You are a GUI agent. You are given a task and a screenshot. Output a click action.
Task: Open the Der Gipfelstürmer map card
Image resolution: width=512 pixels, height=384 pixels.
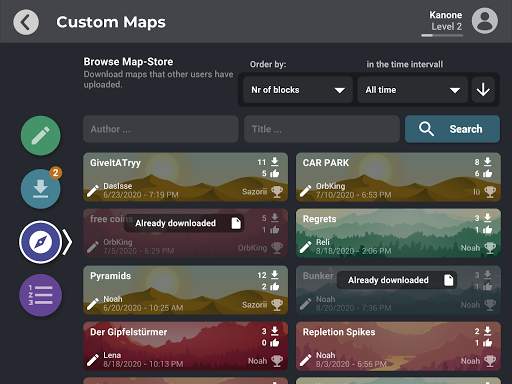click(x=185, y=346)
